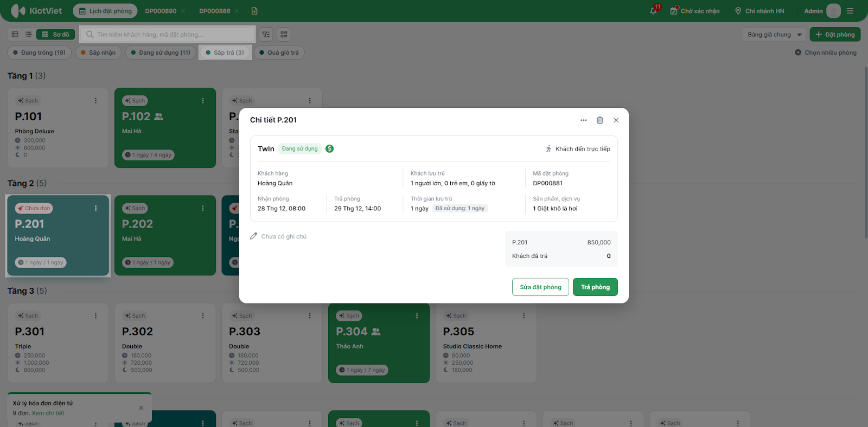Open the three-dot menu on room P.305
868x427 pixels.
[524, 315]
